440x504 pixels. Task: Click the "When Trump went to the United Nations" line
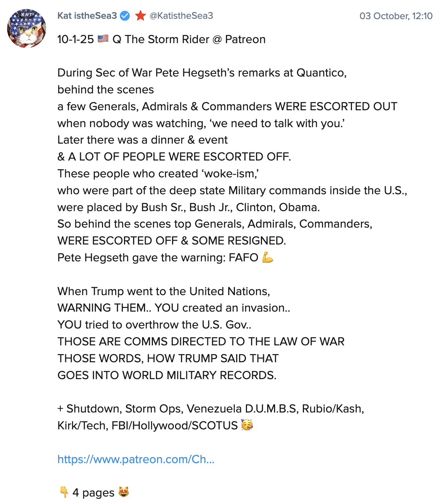point(163,291)
